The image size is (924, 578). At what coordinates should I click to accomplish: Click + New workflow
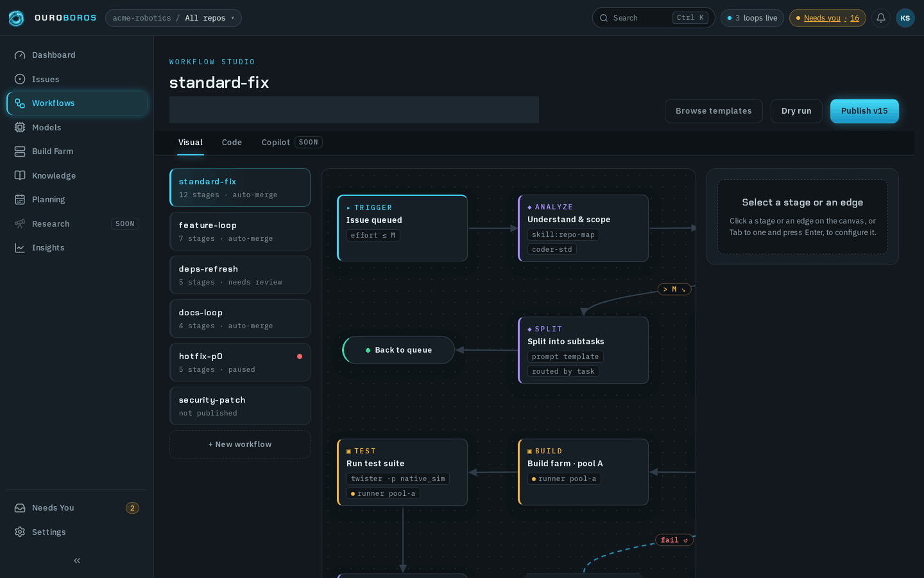[240, 444]
